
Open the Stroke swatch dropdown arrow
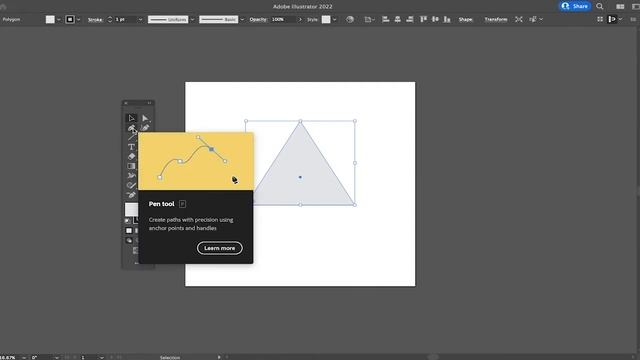pos(79,20)
